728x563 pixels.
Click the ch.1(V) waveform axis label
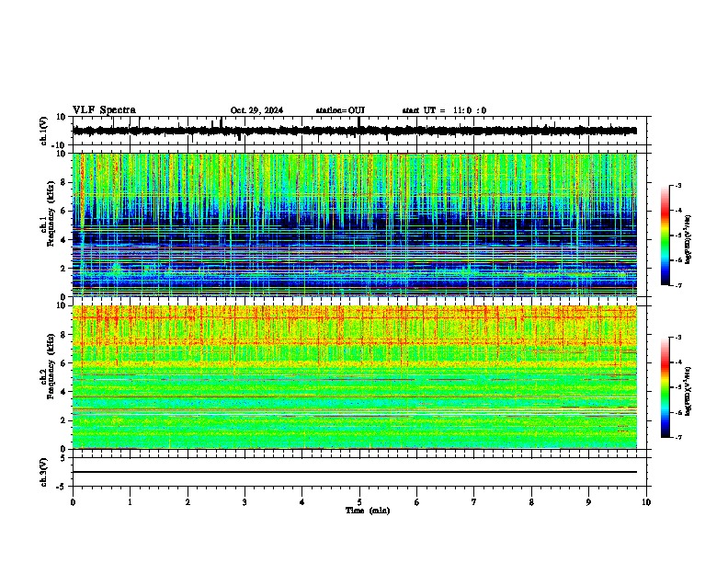[x=44, y=131]
